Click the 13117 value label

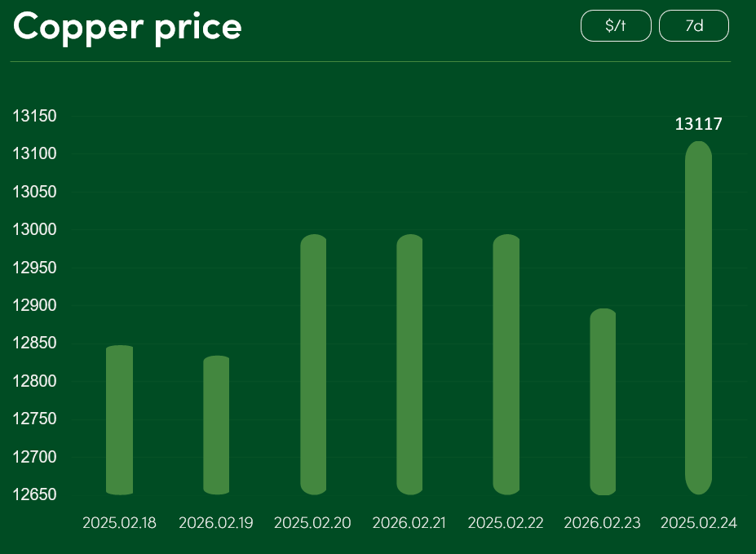coord(699,124)
